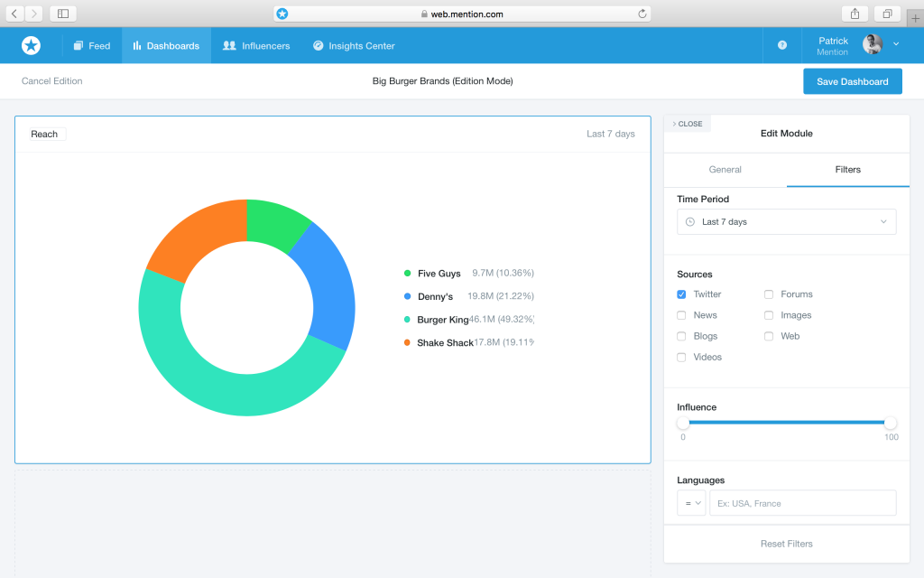The width and height of the screenshot is (924, 578).
Task: Click the '9.7M (10.36%)' value
Action: [503, 273]
